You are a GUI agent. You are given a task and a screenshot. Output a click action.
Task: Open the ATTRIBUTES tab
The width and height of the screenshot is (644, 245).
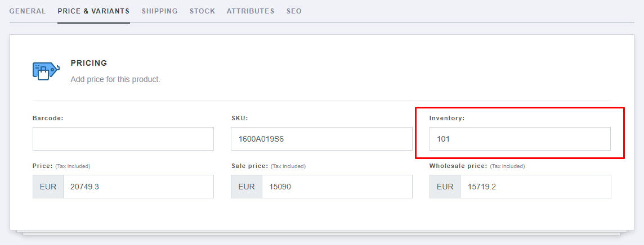(x=251, y=11)
